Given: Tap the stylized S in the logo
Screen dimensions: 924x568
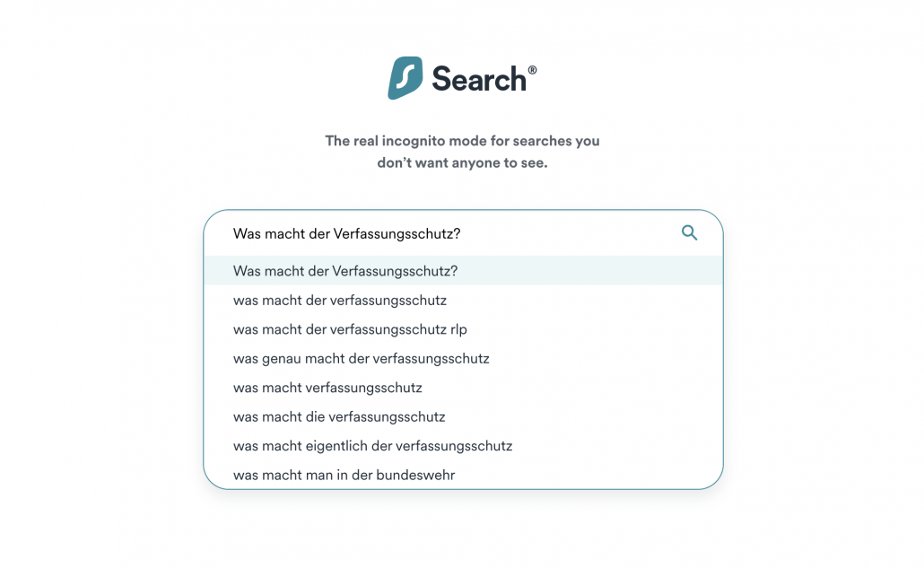Looking at the screenshot, I should tap(406, 79).
